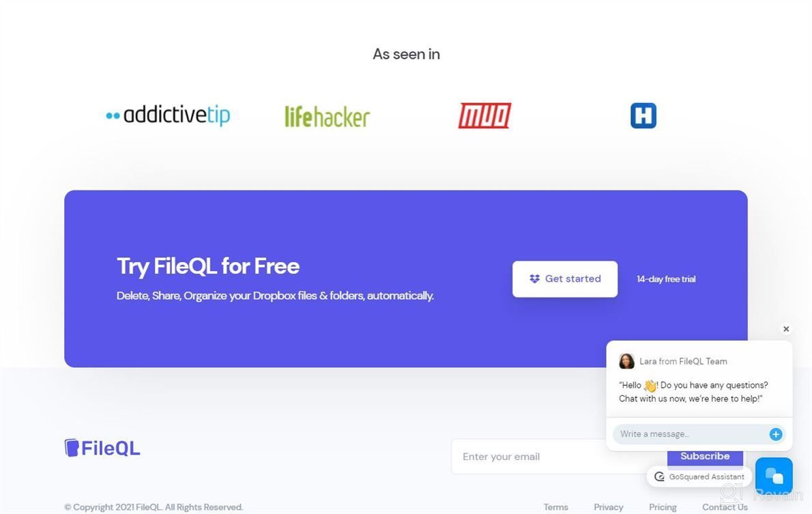Click the blue H logo
The height and width of the screenshot is (514, 812).
[x=643, y=115]
